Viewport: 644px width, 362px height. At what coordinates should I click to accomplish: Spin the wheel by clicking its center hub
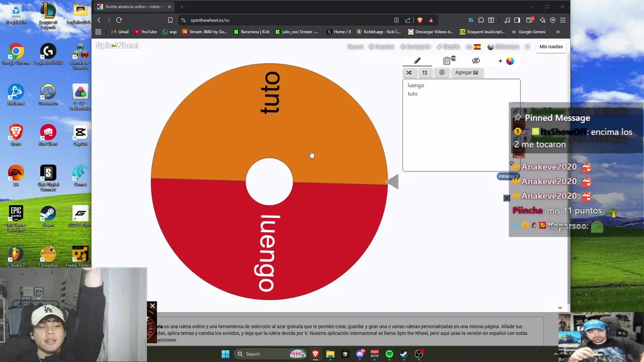269,182
